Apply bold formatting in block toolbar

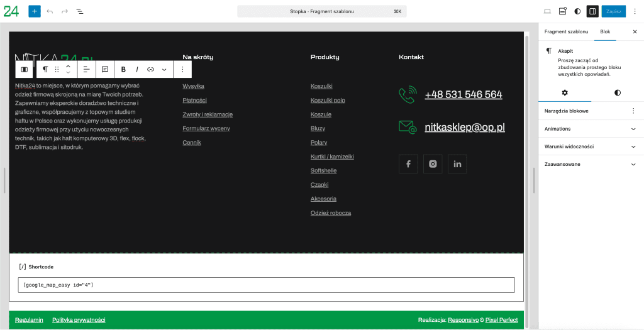tap(123, 69)
